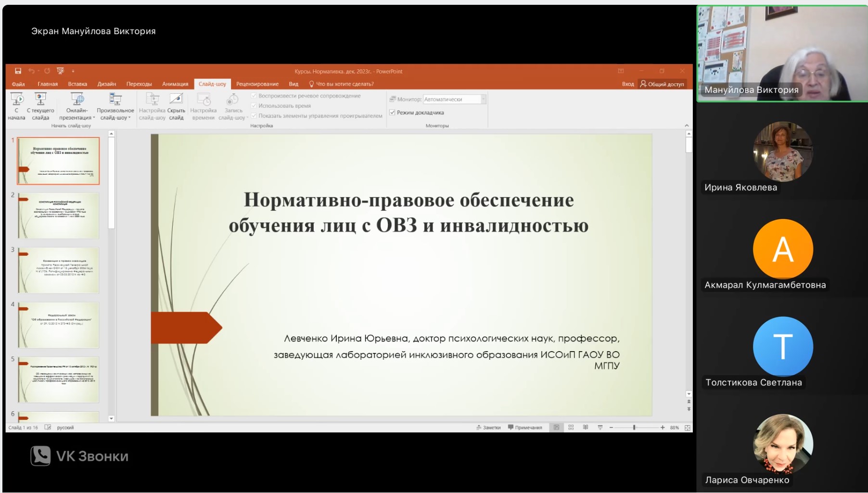Start slideshow from beginning (С начала)
Viewport: 868px width, 493px height.
[17, 106]
